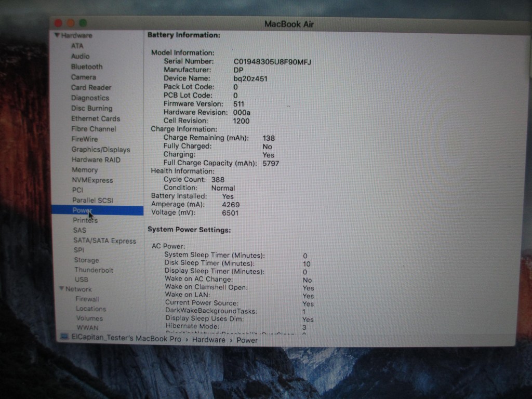Open the Memory entry
Screen dimensions: 532x399
[x=85, y=170]
